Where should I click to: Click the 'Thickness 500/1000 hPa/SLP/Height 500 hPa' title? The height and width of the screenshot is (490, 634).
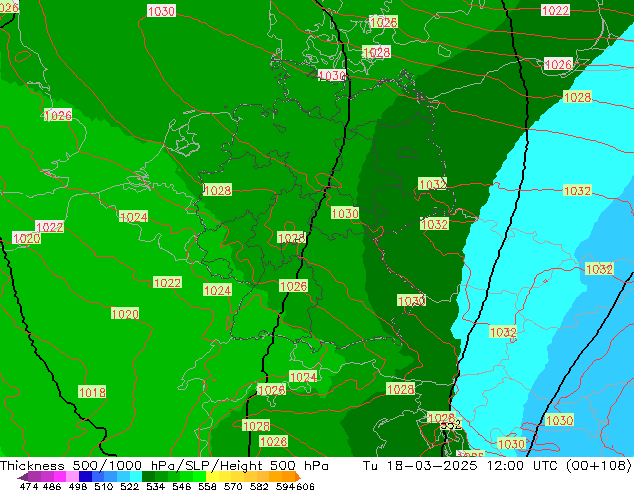(x=164, y=465)
